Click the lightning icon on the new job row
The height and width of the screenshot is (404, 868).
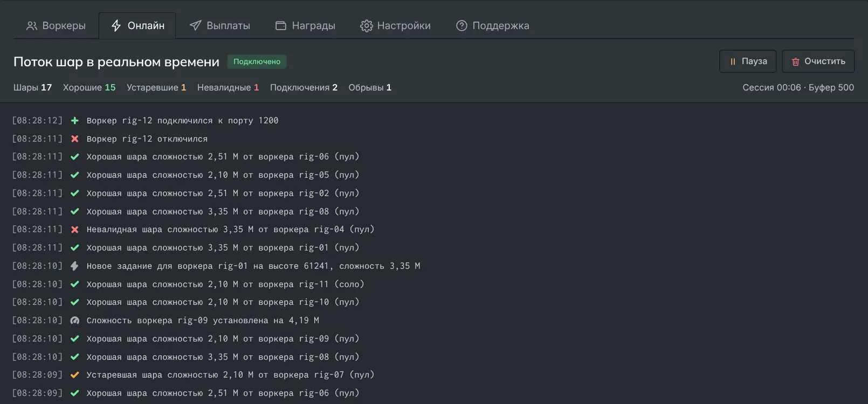[x=75, y=266]
